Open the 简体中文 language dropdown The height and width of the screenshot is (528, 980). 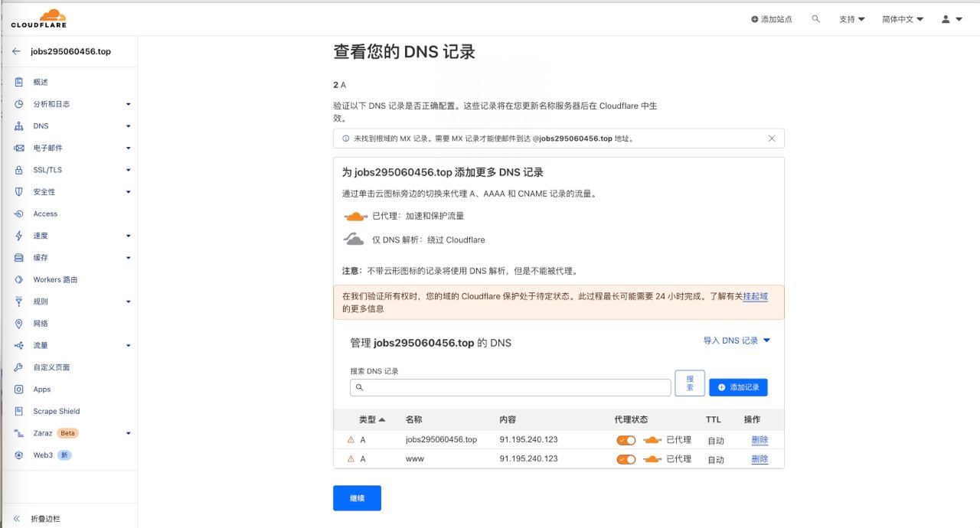[903, 19]
